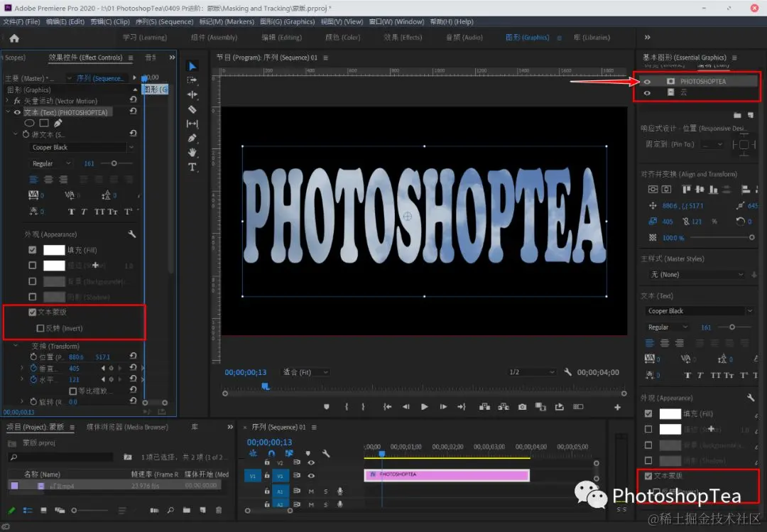Click the Export Frame camera icon

point(522,407)
